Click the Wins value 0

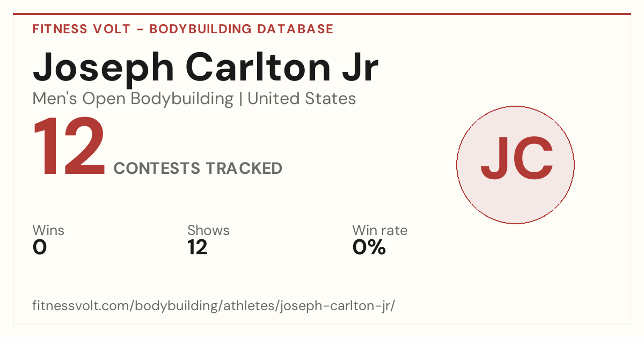tap(40, 248)
